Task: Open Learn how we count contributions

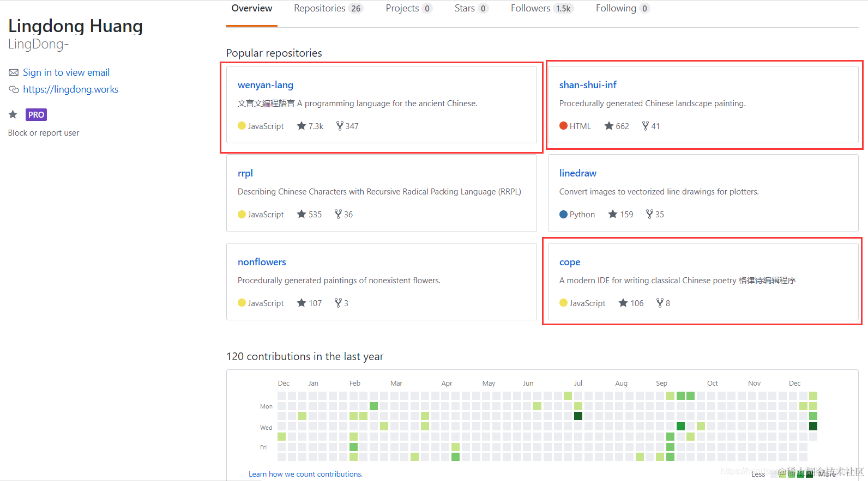Action: 305,474
